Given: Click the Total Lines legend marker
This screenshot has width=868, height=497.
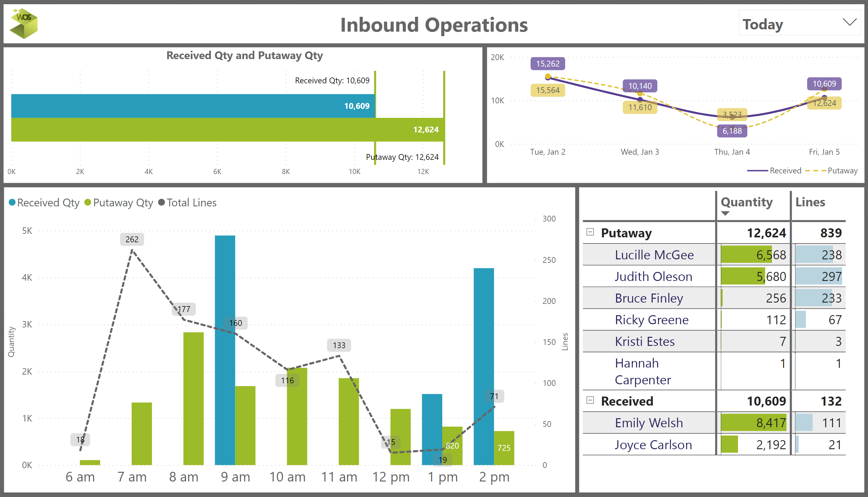Looking at the screenshot, I should (x=162, y=202).
